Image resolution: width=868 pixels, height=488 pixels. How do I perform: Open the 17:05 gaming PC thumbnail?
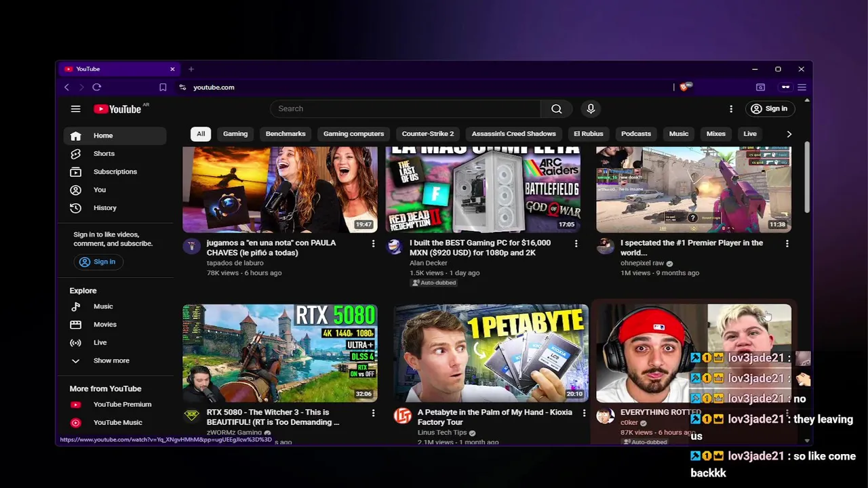pyautogui.click(x=483, y=190)
